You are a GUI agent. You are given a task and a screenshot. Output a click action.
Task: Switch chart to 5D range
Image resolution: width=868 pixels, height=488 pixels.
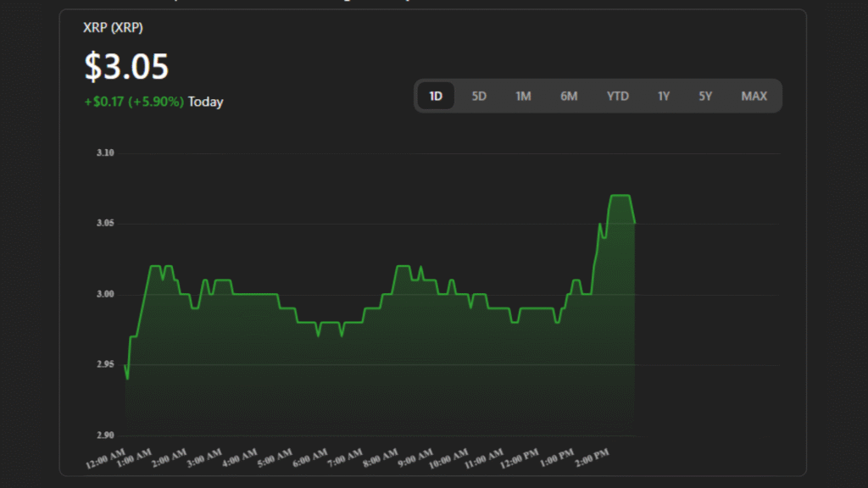(479, 97)
